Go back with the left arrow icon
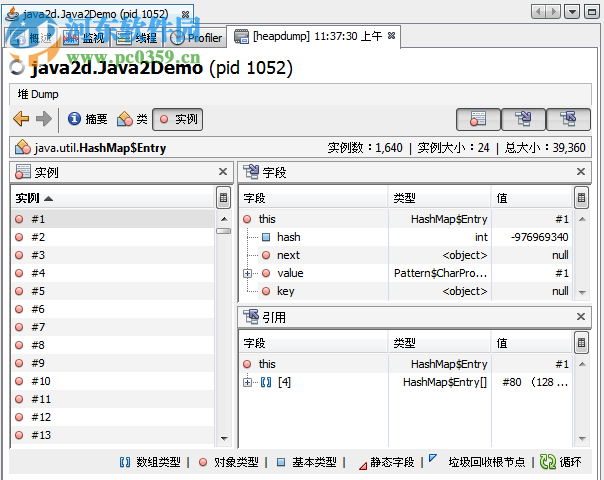The image size is (604, 480). 21,119
